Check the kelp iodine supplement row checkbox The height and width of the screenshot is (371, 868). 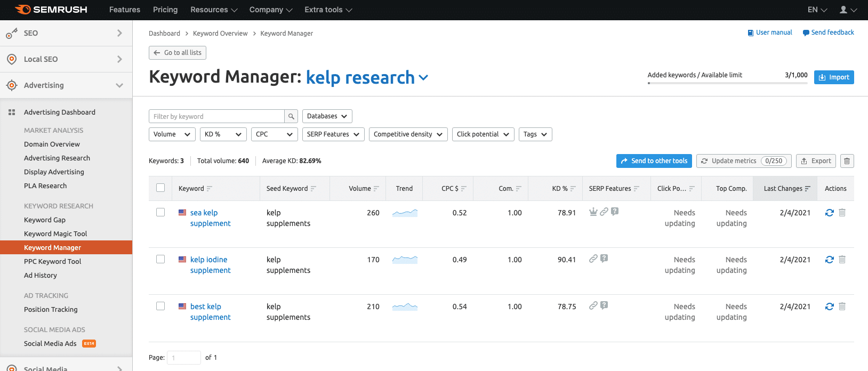coord(160,259)
